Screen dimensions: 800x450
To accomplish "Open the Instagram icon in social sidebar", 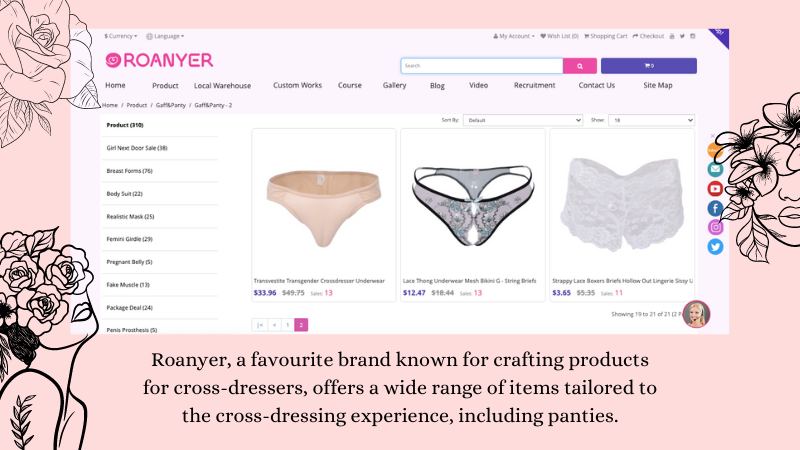I will [715, 228].
